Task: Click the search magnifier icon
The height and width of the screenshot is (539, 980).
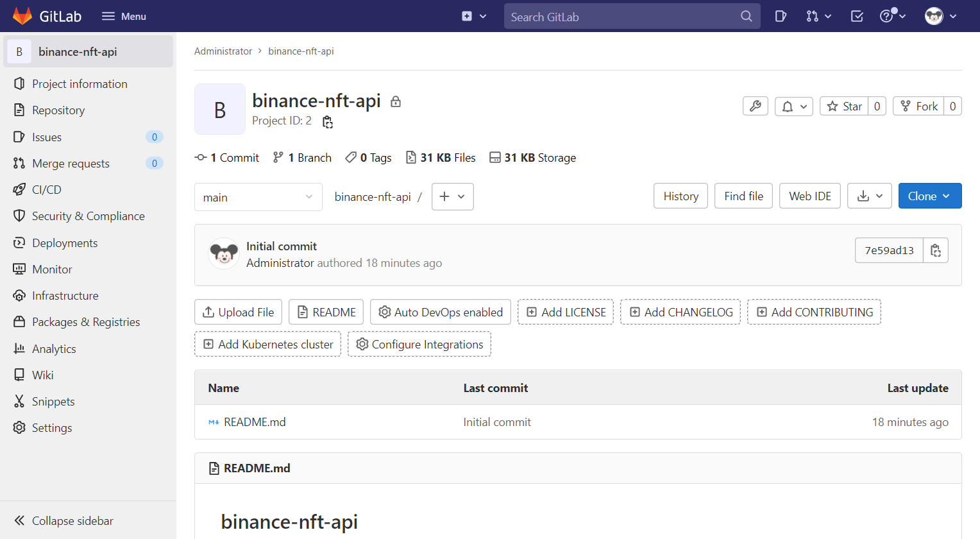Action: click(x=746, y=17)
